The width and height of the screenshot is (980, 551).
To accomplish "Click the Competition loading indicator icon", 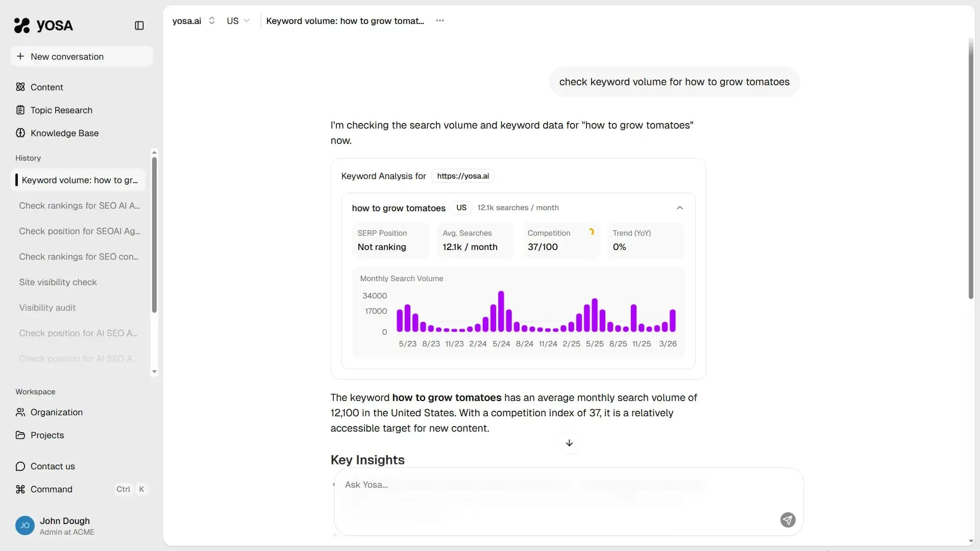I will pos(591,232).
